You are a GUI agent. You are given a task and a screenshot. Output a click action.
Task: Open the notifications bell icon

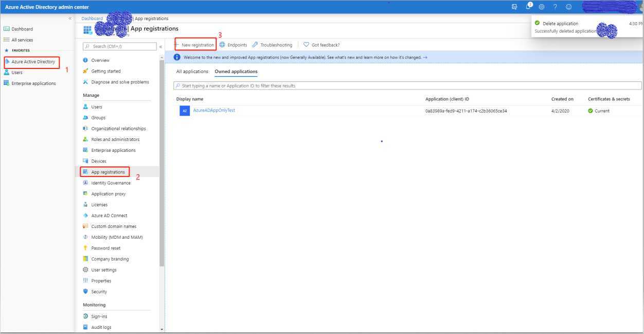tap(528, 7)
